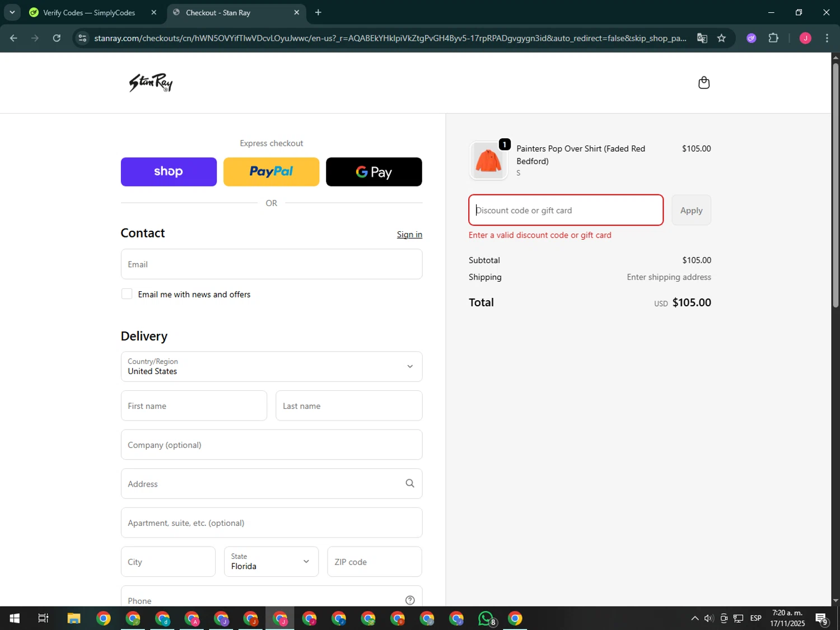The image size is (840, 630).
Task: Open Chrome three-dot menu
Action: [827, 38]
